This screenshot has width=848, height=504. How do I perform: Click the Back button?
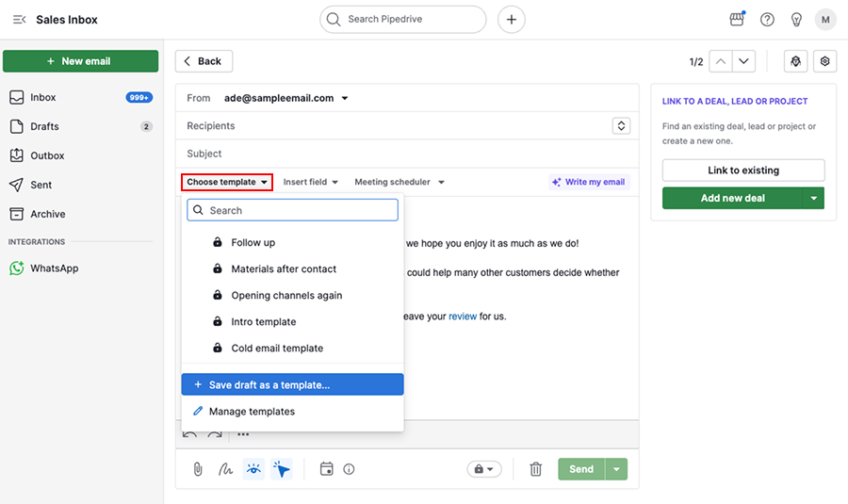pyautogui.click(x=204, y=61)
